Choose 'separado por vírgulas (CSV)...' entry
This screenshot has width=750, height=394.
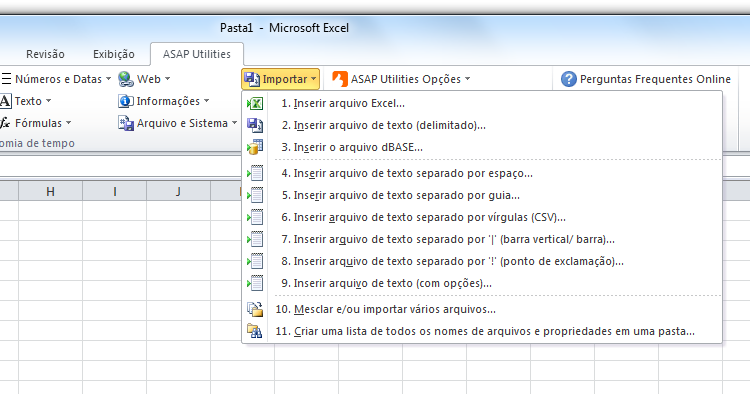tap(482, 217)
